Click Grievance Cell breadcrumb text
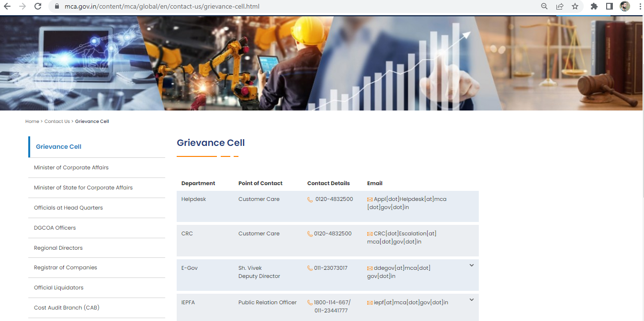644x321 pixels. pos(92,122)
